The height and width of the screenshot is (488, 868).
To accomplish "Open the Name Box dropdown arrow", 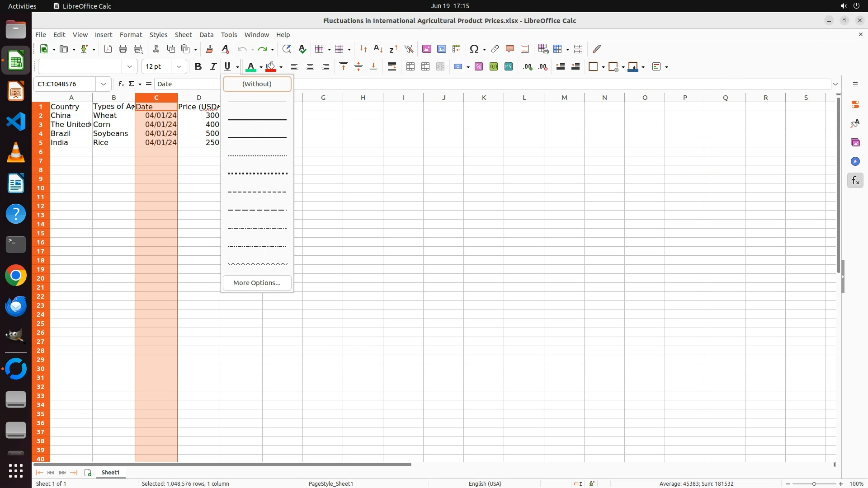I will tap(104, 84).
